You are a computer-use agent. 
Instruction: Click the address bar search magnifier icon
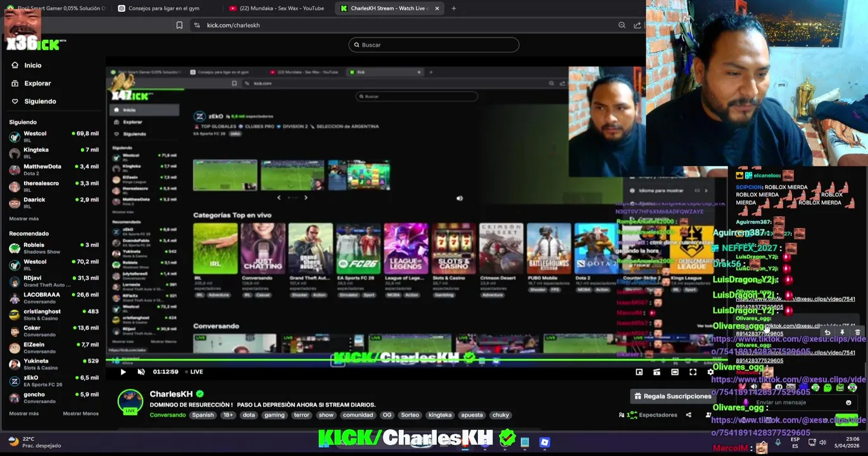[x=622, y=25]
